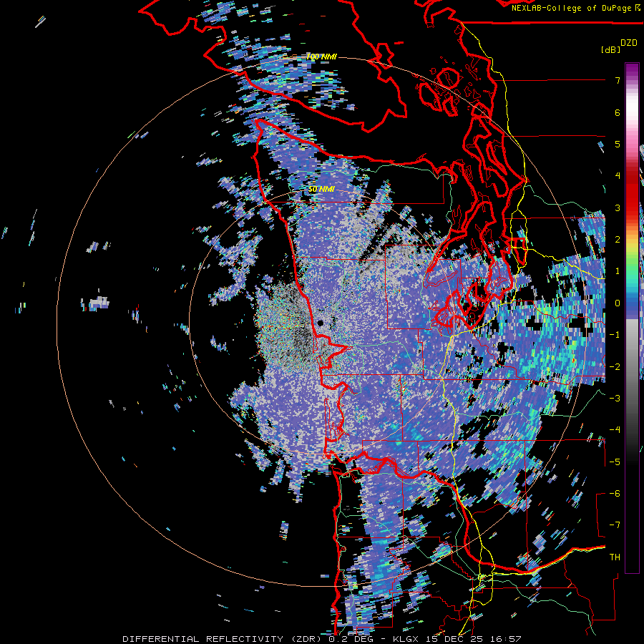Click the '0.2 DEG' elevation text

[x=351, y=639]
